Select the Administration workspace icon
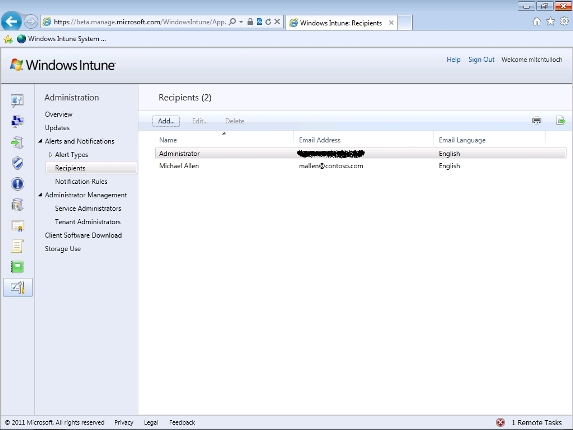Viewport: 573px width, 430px height. [18, 288]
